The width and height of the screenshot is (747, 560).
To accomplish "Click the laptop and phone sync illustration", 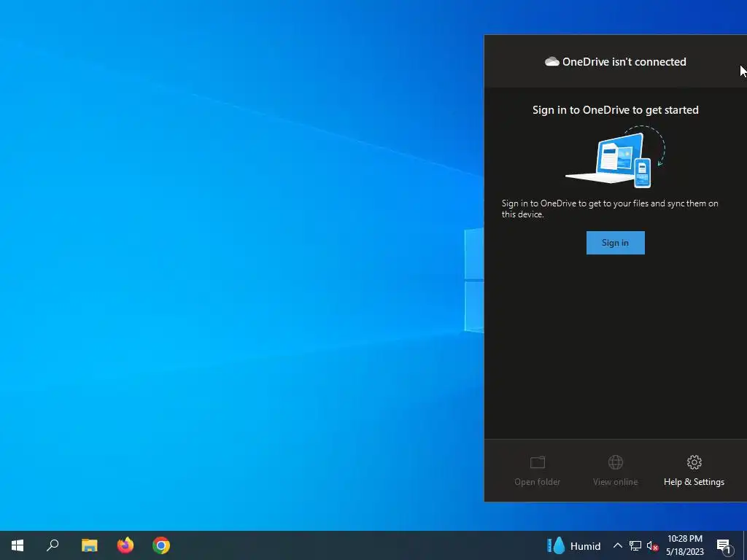I will [x=615, y=157].
